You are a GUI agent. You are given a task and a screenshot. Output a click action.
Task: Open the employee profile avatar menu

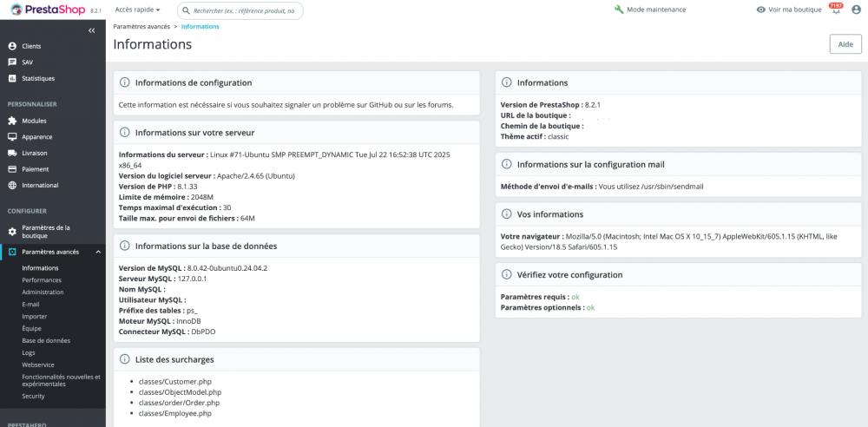point(856,10)
